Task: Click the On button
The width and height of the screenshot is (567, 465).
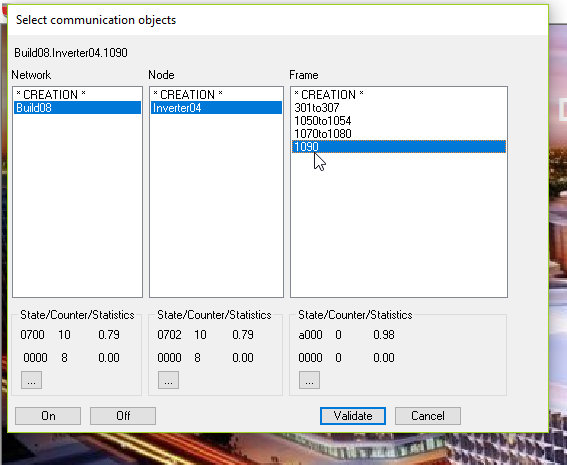Action: (x=48, y=416)
